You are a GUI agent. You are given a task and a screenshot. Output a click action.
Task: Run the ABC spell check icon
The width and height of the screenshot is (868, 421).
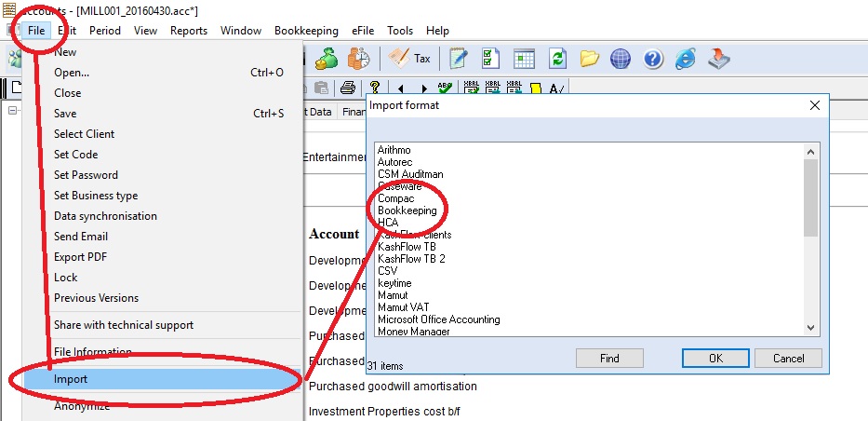(445, 88)
